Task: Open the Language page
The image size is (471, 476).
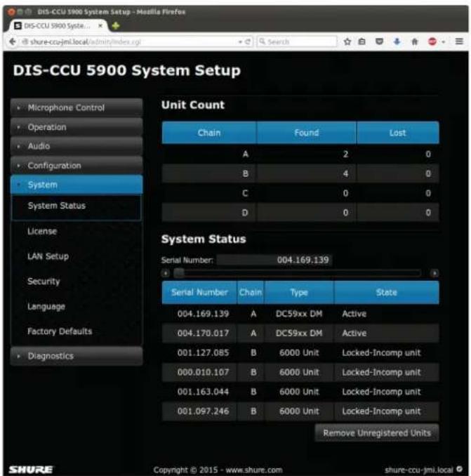Action: tap(46, 307)
